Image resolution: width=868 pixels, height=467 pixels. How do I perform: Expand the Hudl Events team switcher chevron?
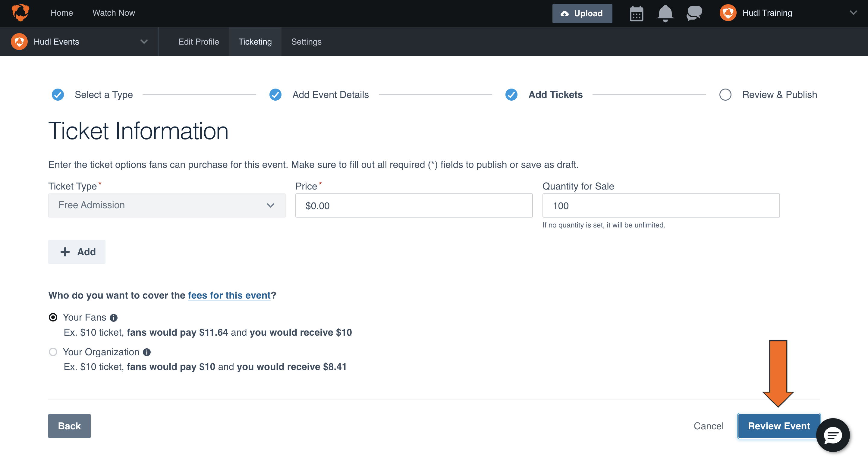[x=144, y=42]
